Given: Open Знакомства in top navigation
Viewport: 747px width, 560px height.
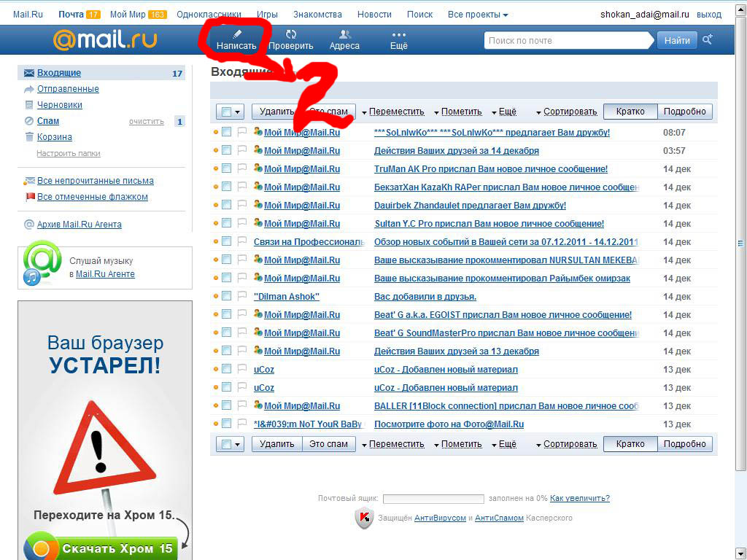Looking at the screenshot, I should pyautogui.click(x=317, y=15).
